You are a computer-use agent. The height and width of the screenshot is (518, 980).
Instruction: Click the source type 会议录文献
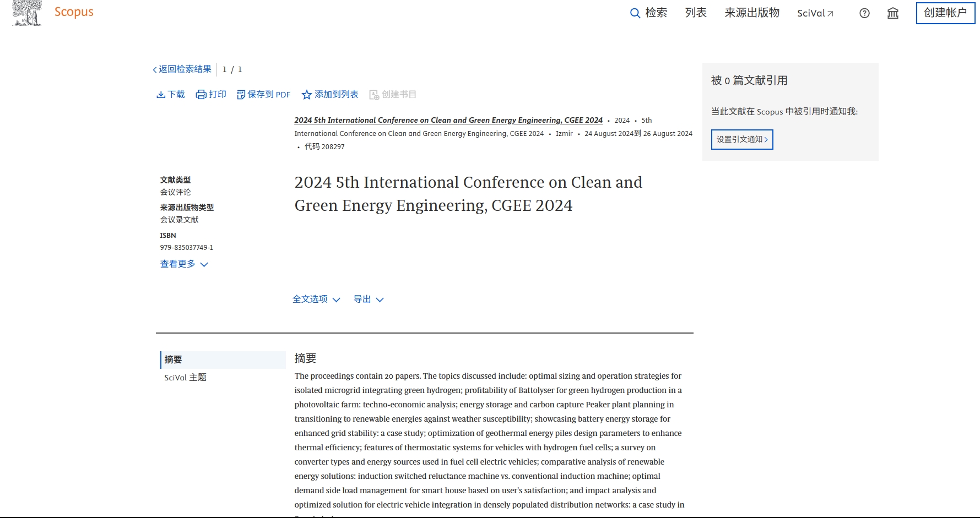coord(180,220)
